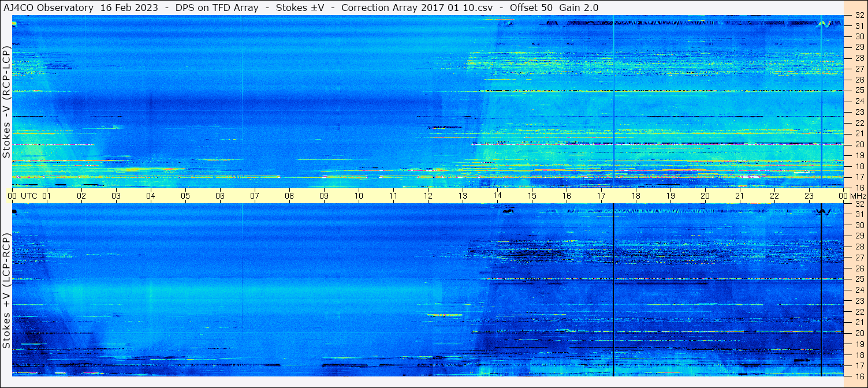Viewport: 868px width, 388px height.
Task: Click the '32' MHz label of Stokes -V panel
Action: pyautogui.click(x=859, y=16)
